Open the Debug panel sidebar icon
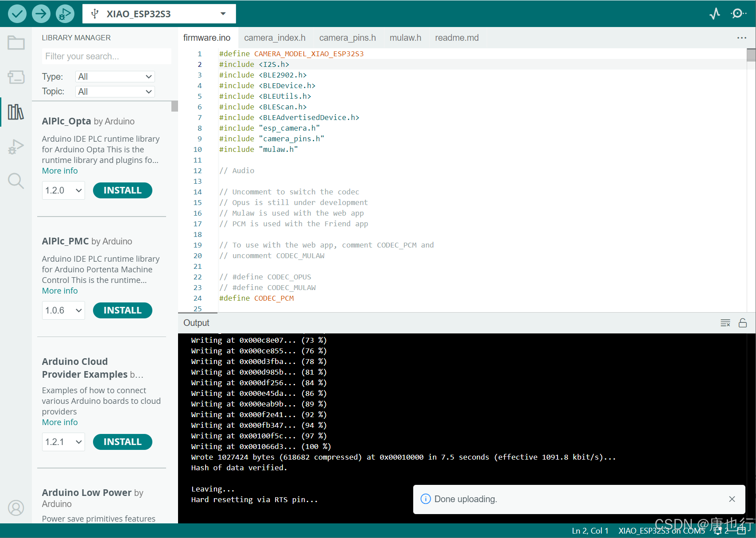This screenshot has width=756, height=538. (16, 147)
